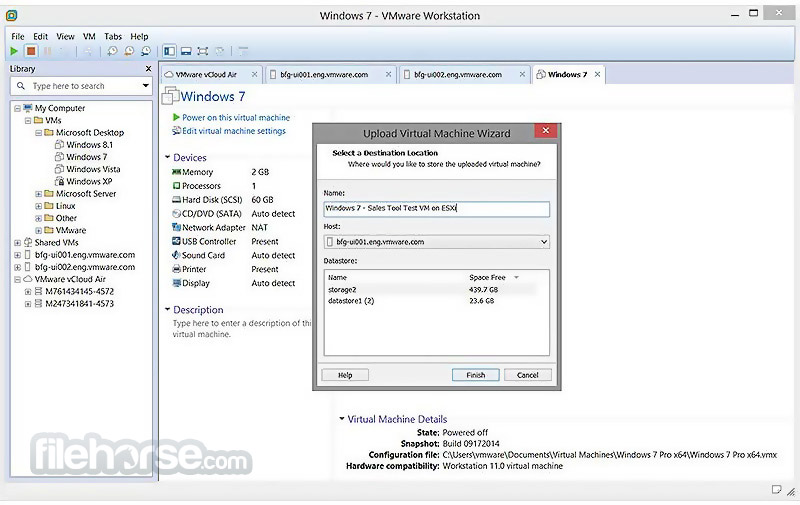Image resolution: width=800 pixels, height=505 pixels.
Task: Toggle the thumbnail bar view icon
Action: [x=186, y=51]
